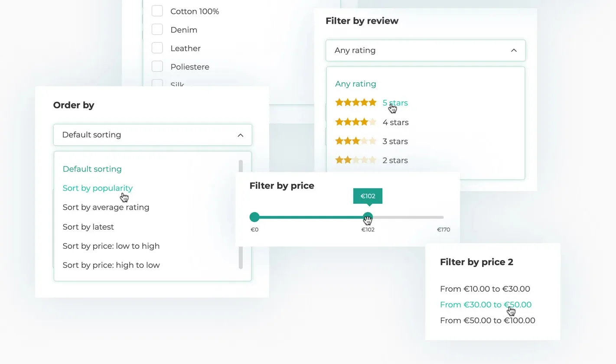616x364 pixels.
Task: Click the Filter by price 2 heading
Action: tap(476, 262)
